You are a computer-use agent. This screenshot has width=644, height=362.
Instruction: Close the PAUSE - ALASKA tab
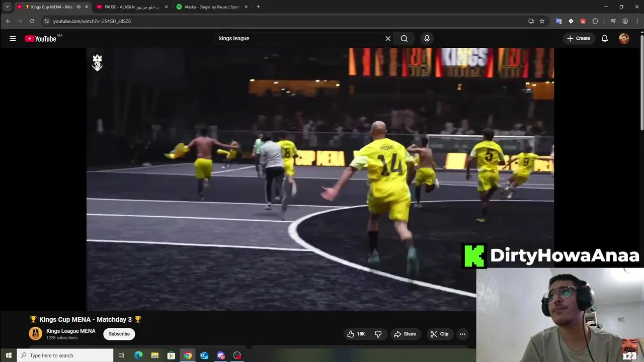point(166,7)
